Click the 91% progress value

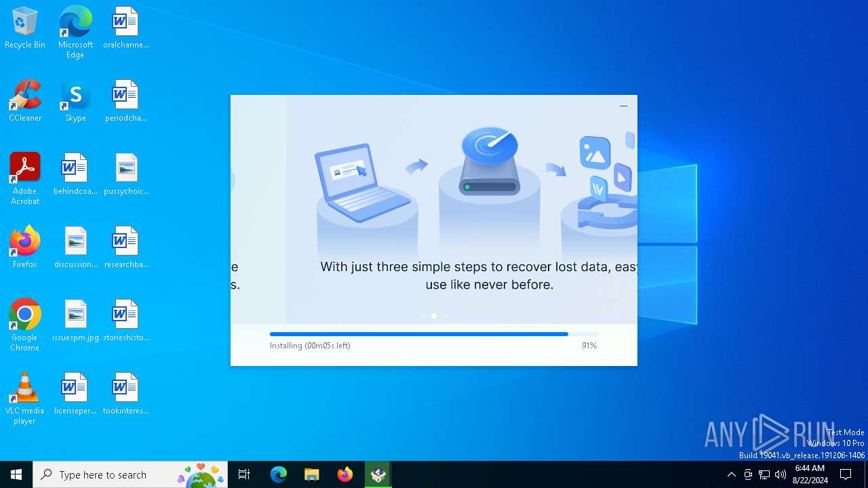[589, 346]
